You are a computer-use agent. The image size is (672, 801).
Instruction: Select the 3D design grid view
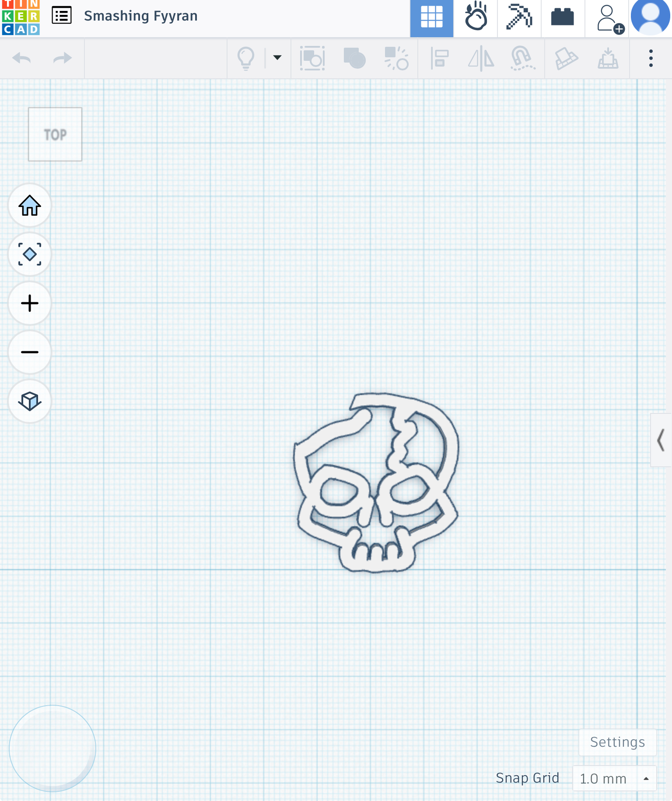[x=432, y=18]
